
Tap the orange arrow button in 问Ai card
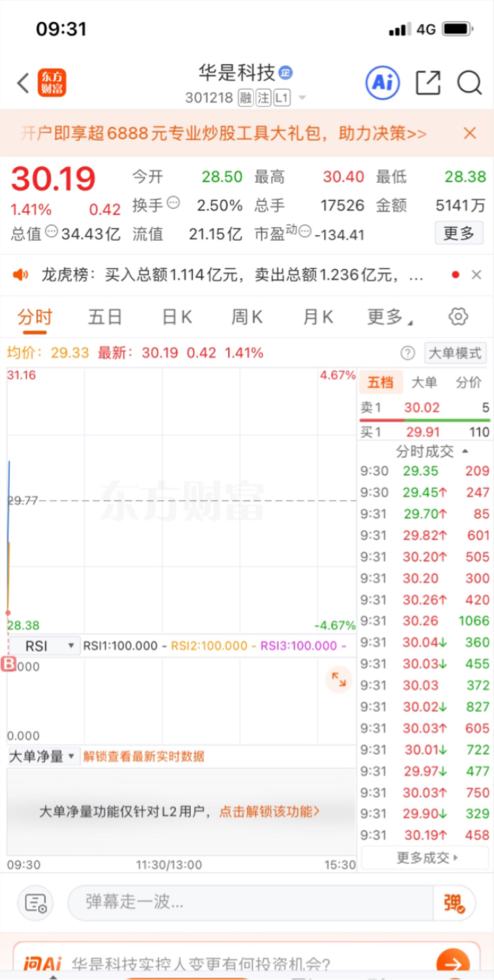click(x=453, y=964)
